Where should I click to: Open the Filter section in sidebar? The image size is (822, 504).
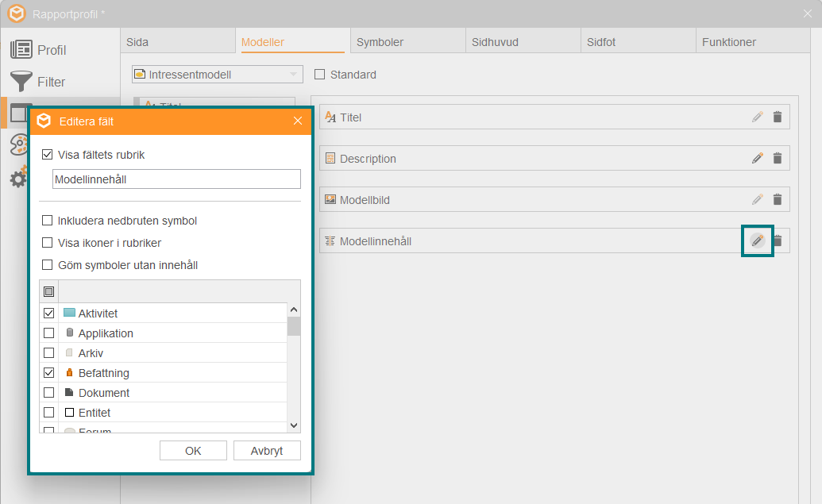tap(38, 82)
